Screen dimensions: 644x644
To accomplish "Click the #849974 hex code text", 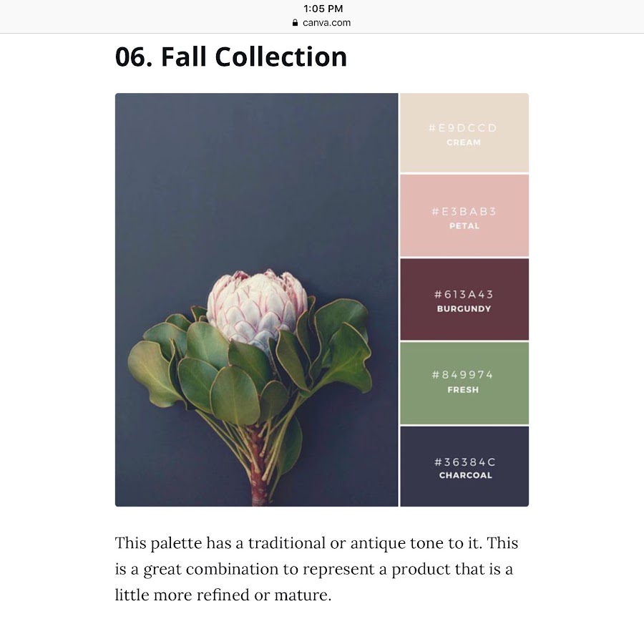I will [462, 374].
